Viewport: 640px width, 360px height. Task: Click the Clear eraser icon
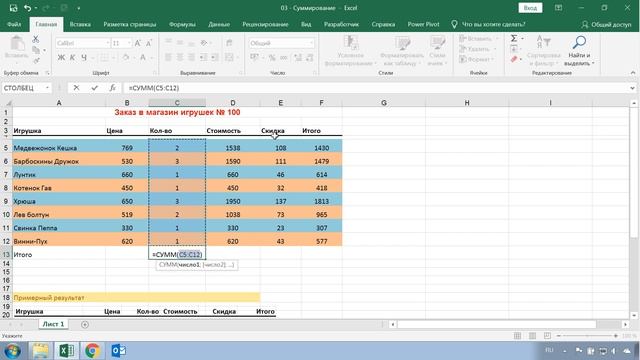pos(514,60)
